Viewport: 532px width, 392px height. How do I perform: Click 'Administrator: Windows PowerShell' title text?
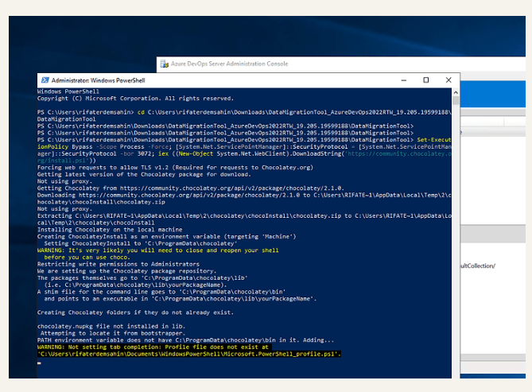pos(98,80)
